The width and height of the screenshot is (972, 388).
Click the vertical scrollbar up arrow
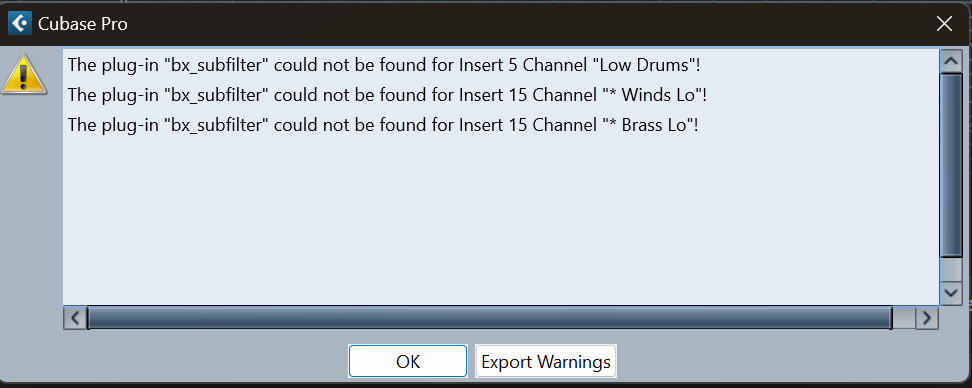(x=950, y=61)
